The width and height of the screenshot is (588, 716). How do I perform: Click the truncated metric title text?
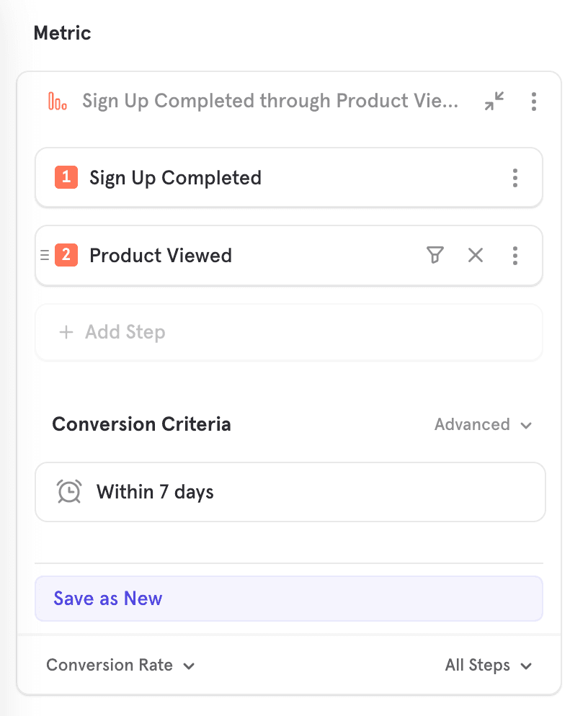pyautogui.click(x=270, y=101)
